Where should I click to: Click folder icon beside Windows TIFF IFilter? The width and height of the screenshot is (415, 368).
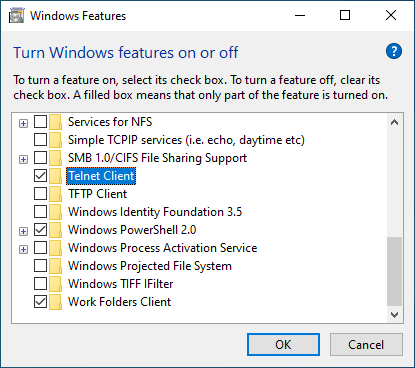[x=55, y=284]
